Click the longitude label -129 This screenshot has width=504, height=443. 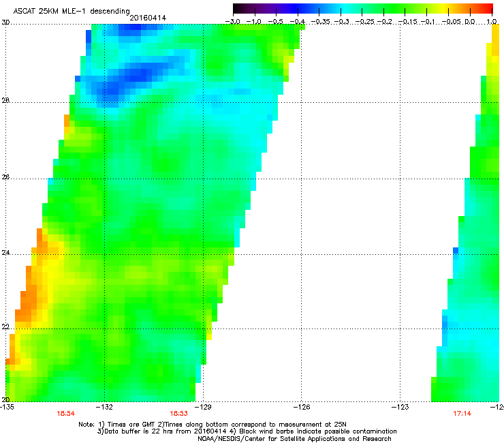point(204,407)
